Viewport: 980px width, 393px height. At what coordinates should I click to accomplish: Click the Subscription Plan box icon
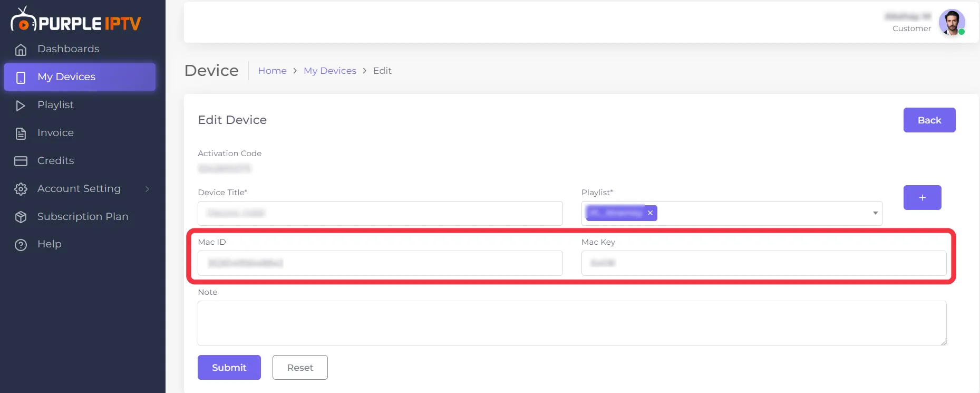point(21,217)
